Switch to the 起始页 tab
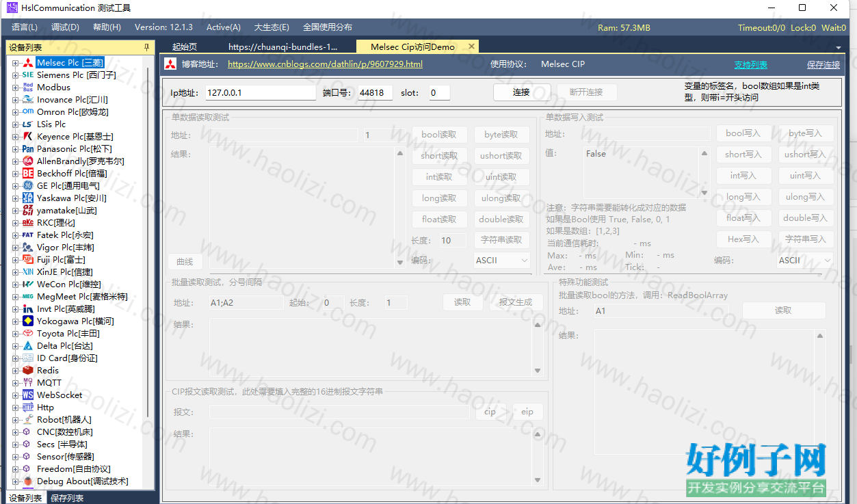This screenshot has width=857, height=504. pyautogui.click(x=185, y=47)
